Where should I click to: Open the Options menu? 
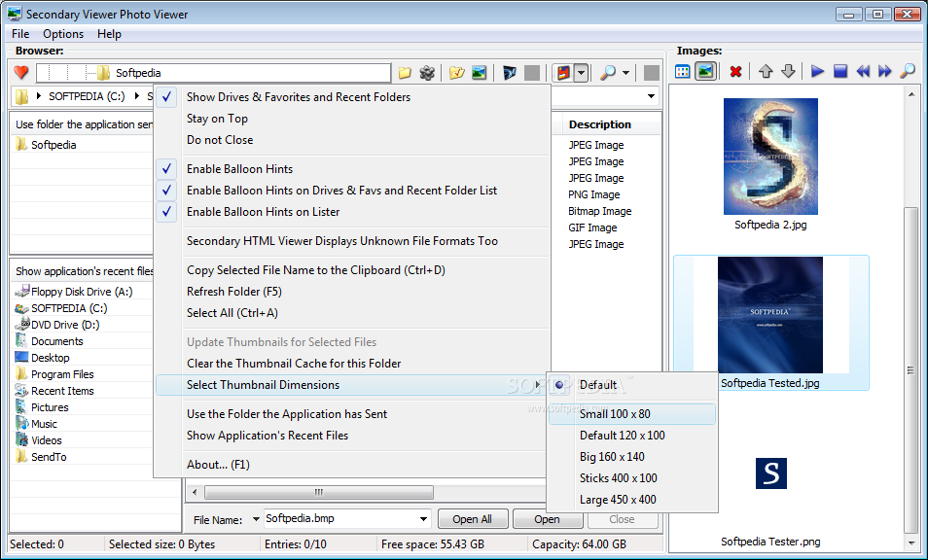tap(62, 34)
